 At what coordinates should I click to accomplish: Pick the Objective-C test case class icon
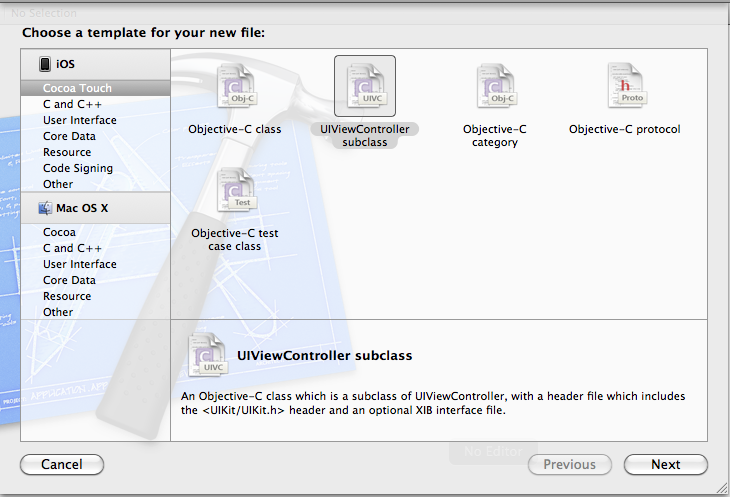pos(236,190)
